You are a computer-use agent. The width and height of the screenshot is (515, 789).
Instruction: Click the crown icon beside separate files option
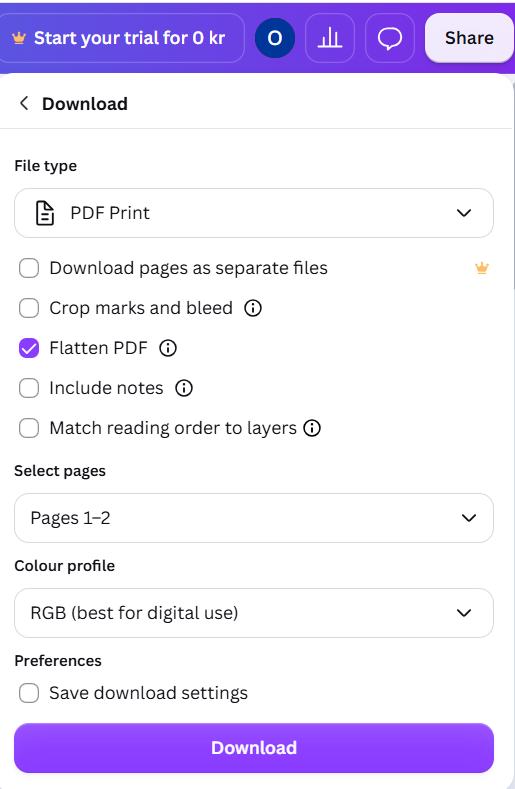click(x=482, y=268)
